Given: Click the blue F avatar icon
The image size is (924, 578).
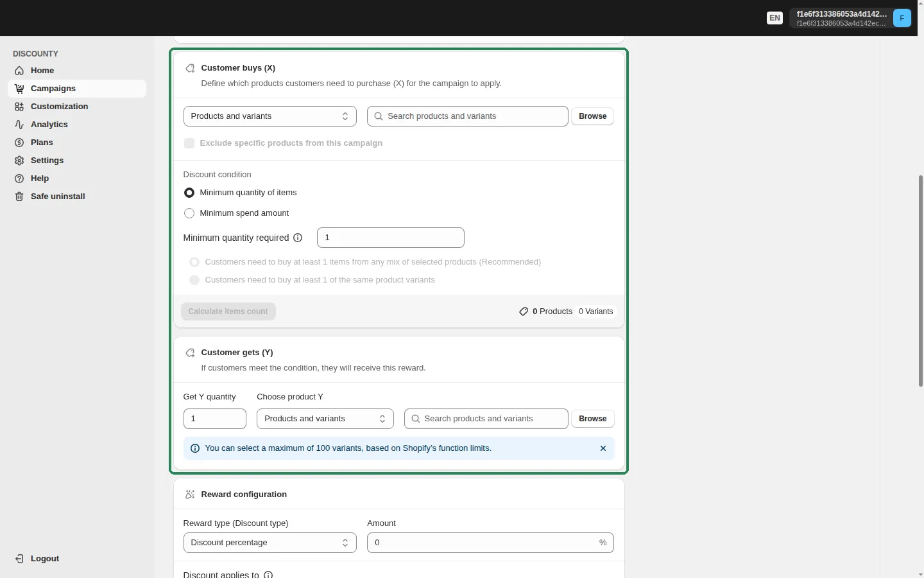Looking at the screenshot, I should pyautogui.click(x=902, y=18).
